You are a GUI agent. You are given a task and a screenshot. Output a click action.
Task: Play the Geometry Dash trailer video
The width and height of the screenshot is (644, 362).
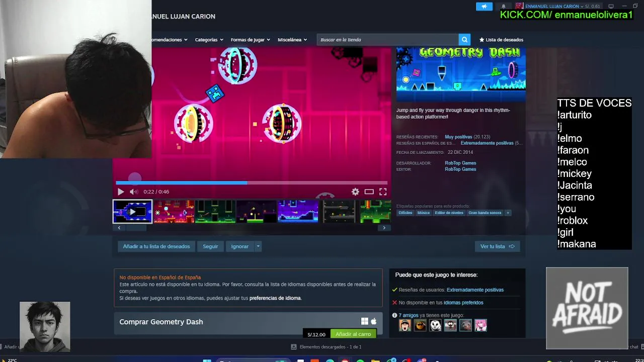(121, 192)
